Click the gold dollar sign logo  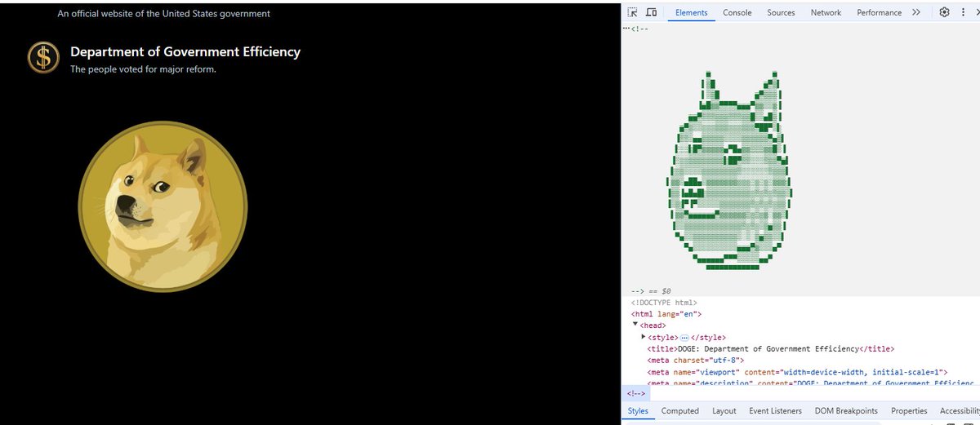coord(42,57)
